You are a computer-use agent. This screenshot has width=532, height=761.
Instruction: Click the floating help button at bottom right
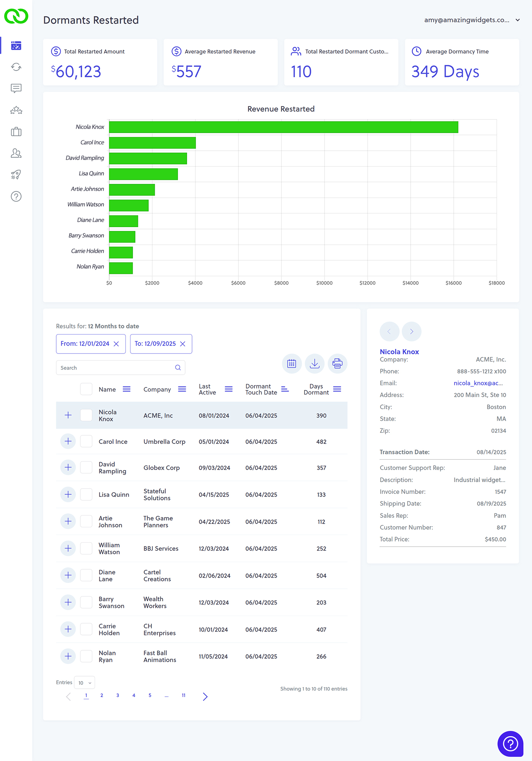click(510, 743)
